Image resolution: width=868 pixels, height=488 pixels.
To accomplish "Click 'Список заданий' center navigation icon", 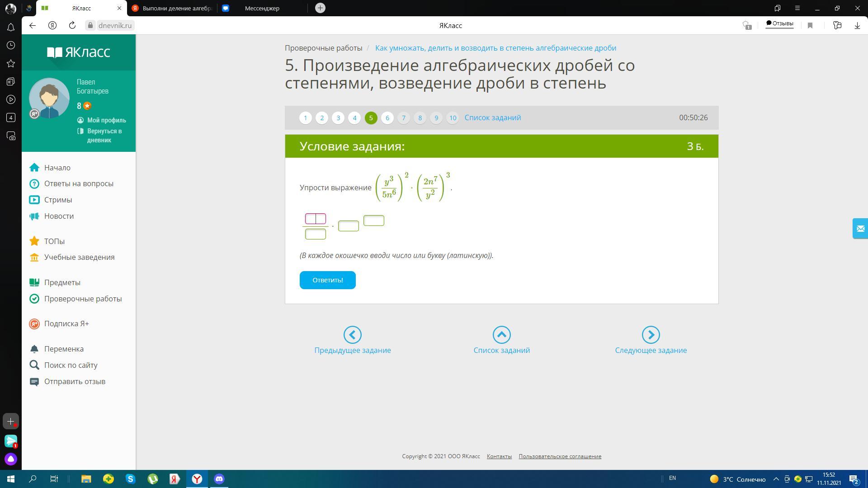I will pyautogui.click(x=501, y=334).
